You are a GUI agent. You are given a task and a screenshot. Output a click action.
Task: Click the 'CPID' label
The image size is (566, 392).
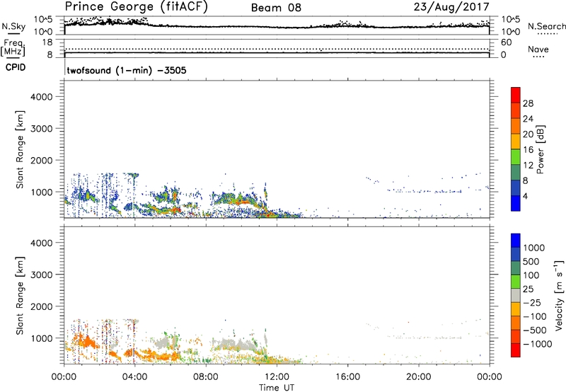pos(16,67)
